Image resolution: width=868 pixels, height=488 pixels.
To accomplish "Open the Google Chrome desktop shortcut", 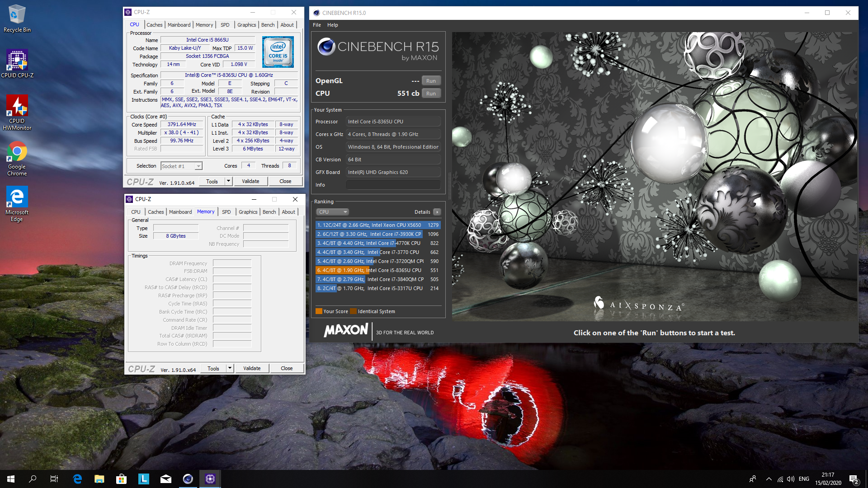I will click(x=17, y=158).
